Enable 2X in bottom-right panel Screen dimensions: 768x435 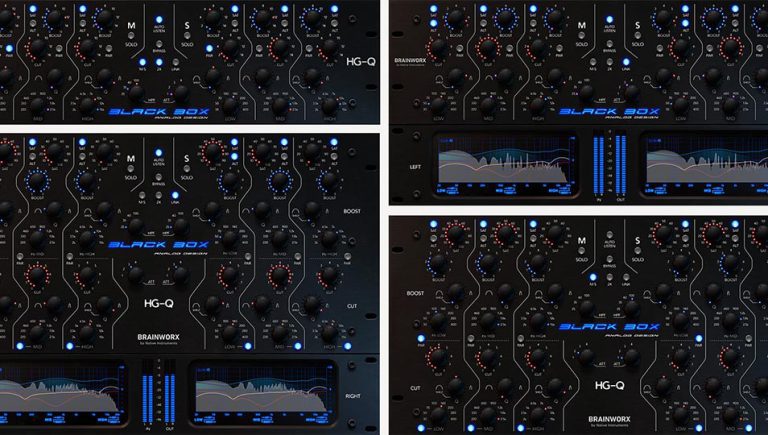pyautogui.click(x=609, y=277)
